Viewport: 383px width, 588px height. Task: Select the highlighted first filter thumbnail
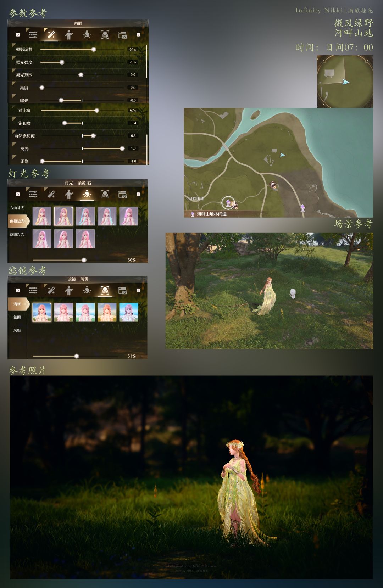tap(42, 312)
